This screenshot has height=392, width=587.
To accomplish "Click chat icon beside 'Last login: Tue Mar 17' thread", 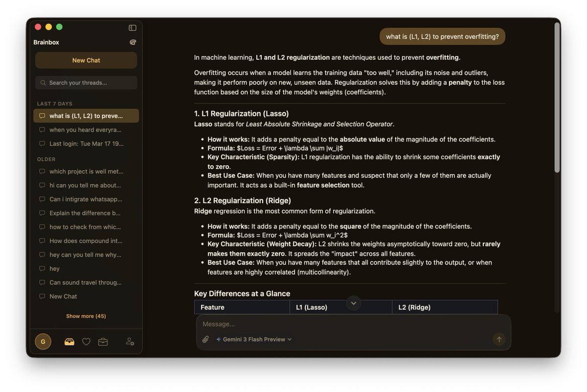I will (x=42, y=144).
